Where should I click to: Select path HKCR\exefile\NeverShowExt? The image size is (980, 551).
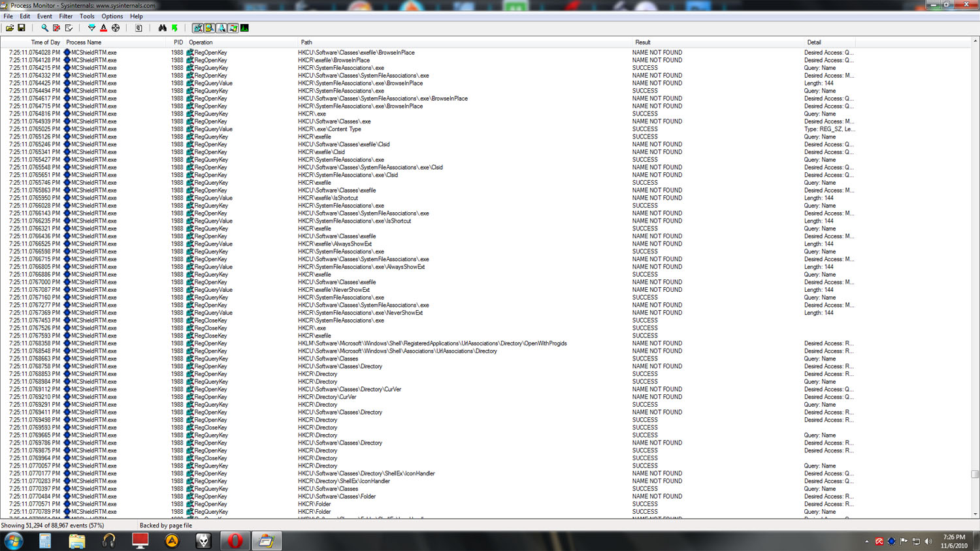click(x=334, y=290)
